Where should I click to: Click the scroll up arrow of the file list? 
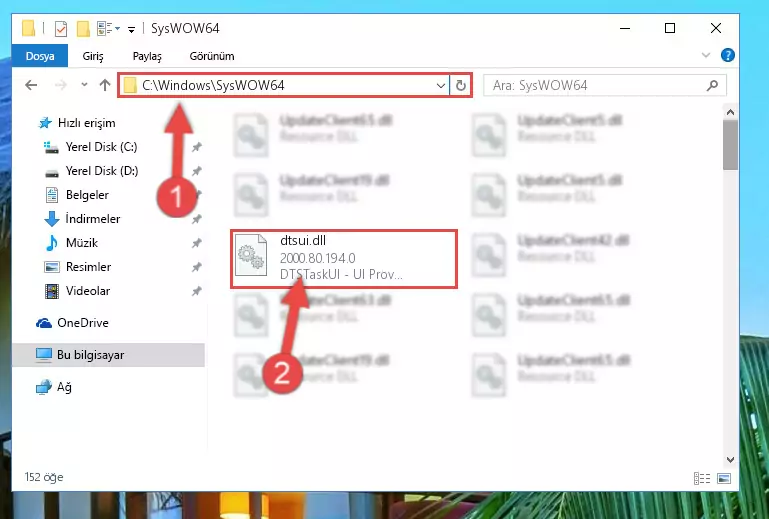pyautogui.click(x=730, y=112)
